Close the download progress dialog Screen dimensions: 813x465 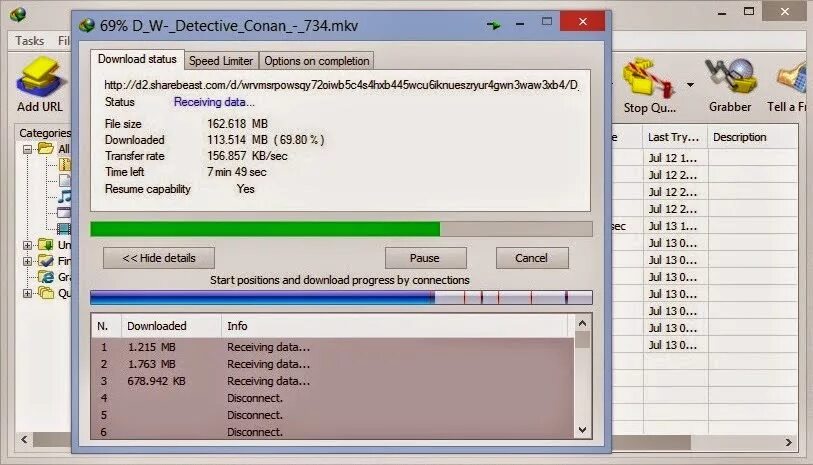pos(582,21)
